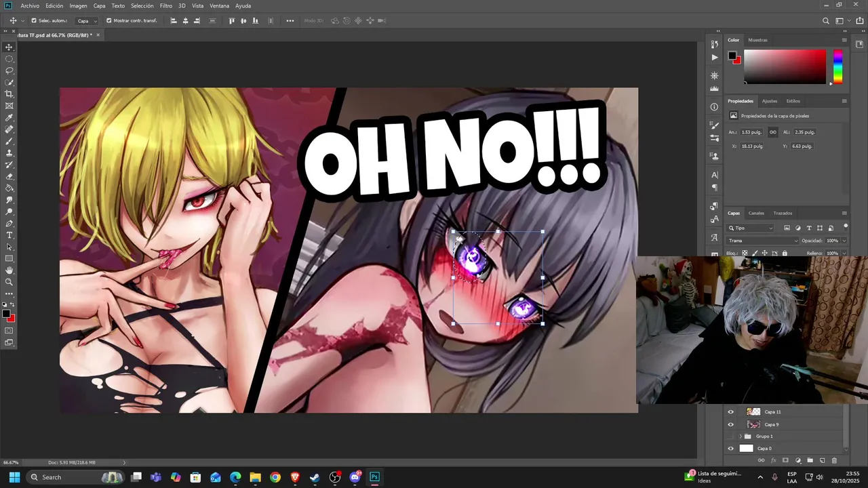Create new adjustment layer icon
The image size is (868, 488).
click(797, 461)
